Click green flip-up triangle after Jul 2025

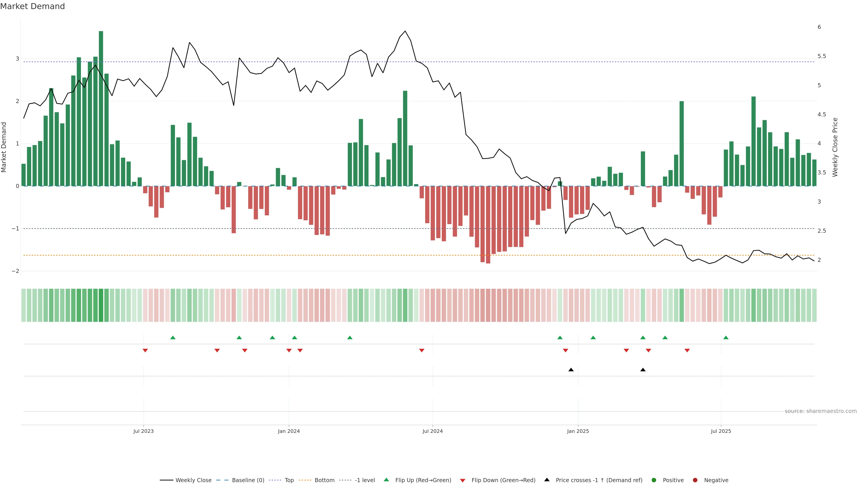click(x=726, y=338)
